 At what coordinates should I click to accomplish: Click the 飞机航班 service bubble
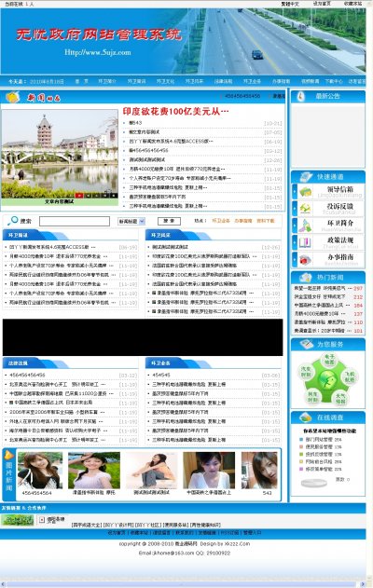tap(350, 376)
